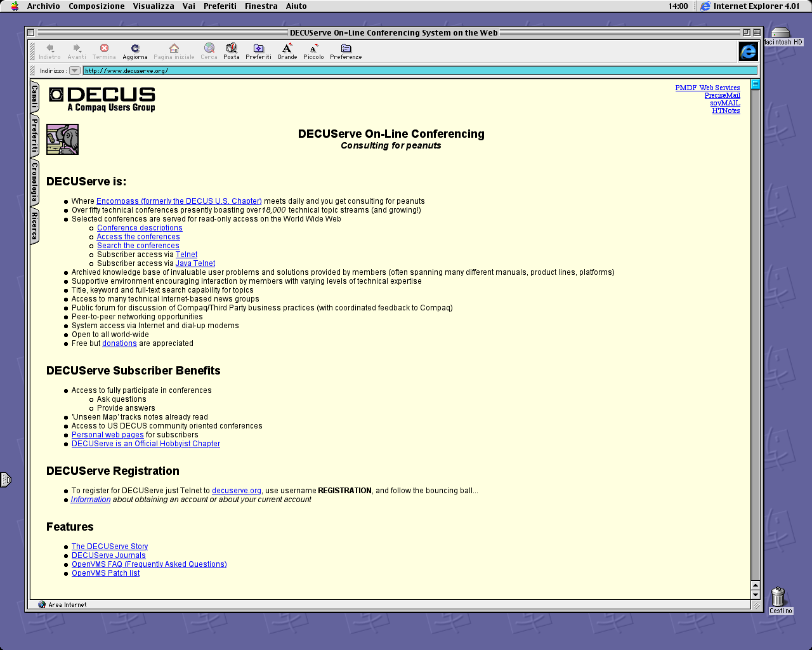Image resolution: width=812 pixels, height=650 pixels.
Task: Click the clock showing 14:00
Action: point(678,6)
